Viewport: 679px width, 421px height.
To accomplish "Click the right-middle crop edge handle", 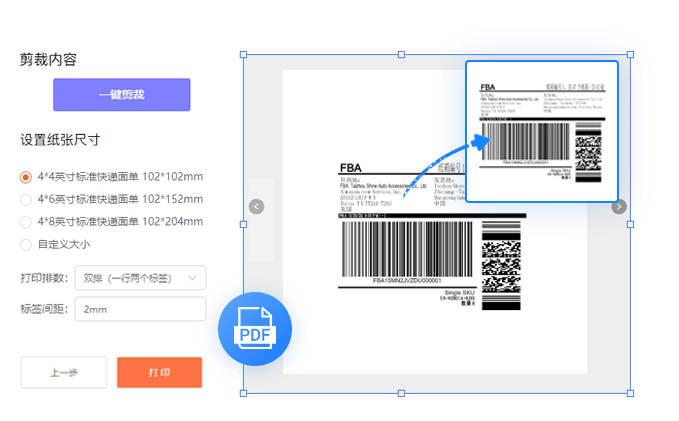I will pyautogui.click(x=630, y=224).
